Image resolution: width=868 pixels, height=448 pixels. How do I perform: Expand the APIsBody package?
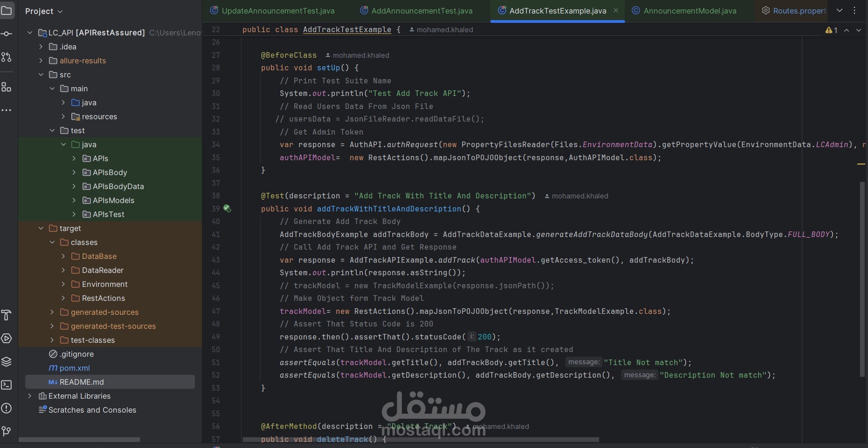74,172
